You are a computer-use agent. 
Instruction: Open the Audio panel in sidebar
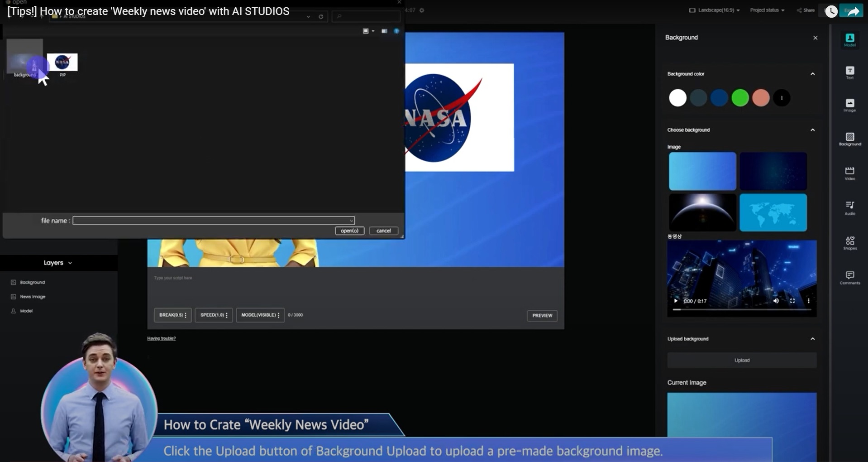coord(849,208)
